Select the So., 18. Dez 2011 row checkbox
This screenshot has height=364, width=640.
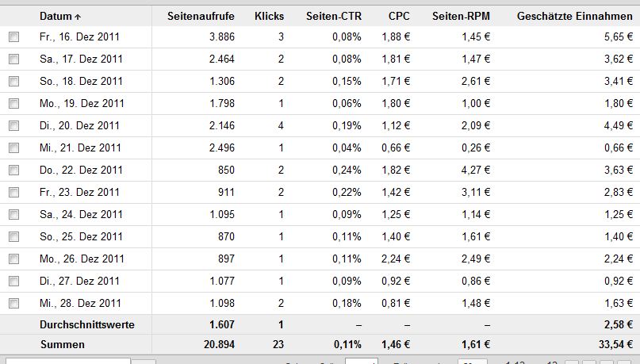(x=13, y=81)
